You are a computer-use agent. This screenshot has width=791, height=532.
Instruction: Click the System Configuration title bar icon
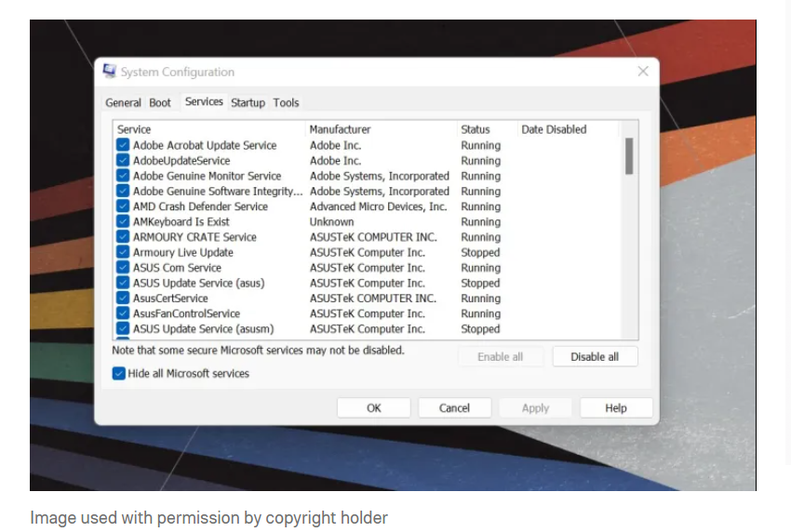(110, 71)
